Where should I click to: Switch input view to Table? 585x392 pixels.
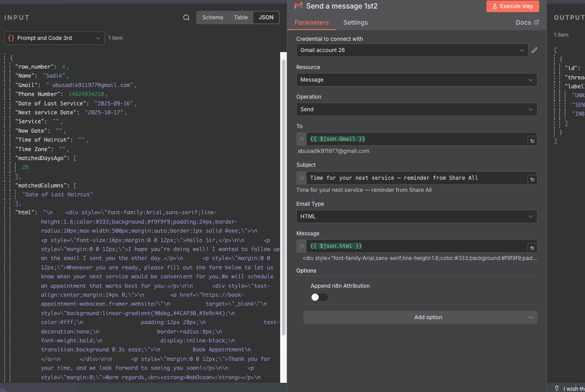point(241,17)
